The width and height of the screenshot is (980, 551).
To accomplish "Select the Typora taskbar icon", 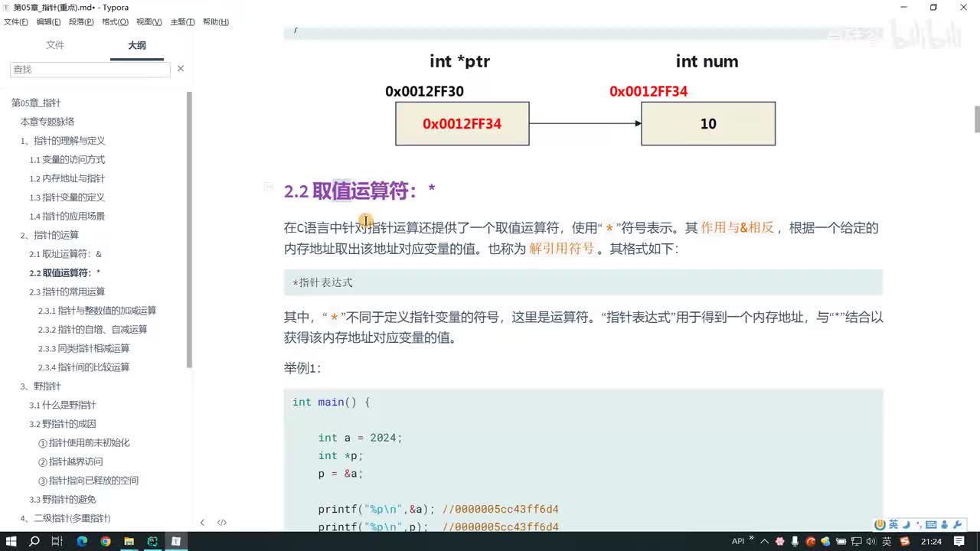I will click(176, 541).
